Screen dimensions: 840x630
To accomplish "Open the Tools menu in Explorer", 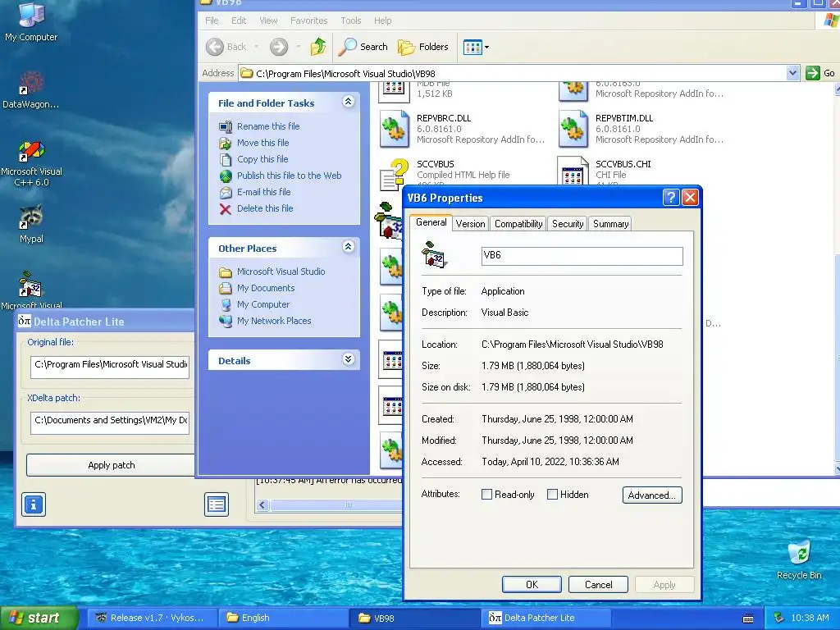I will click(351, 21).
